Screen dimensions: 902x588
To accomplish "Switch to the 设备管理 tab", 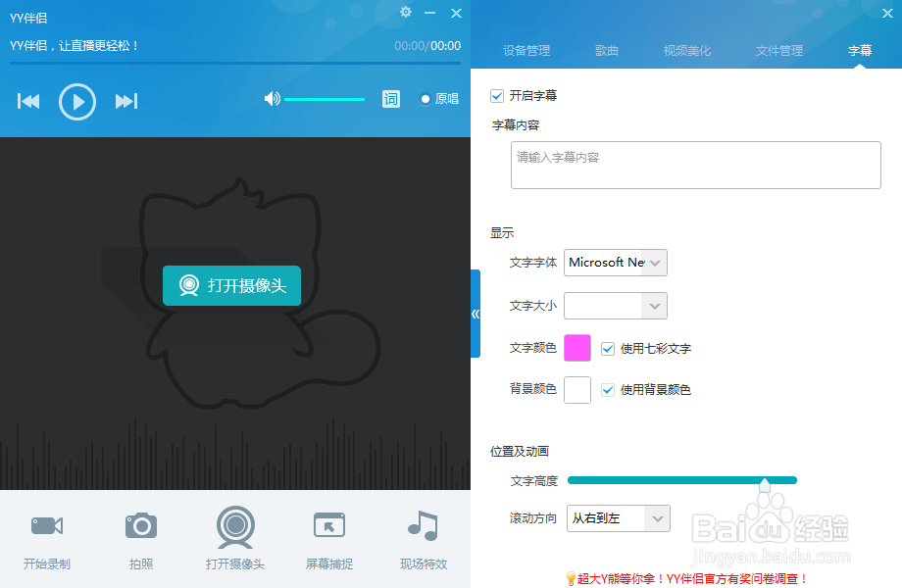I will coord(526,51).
